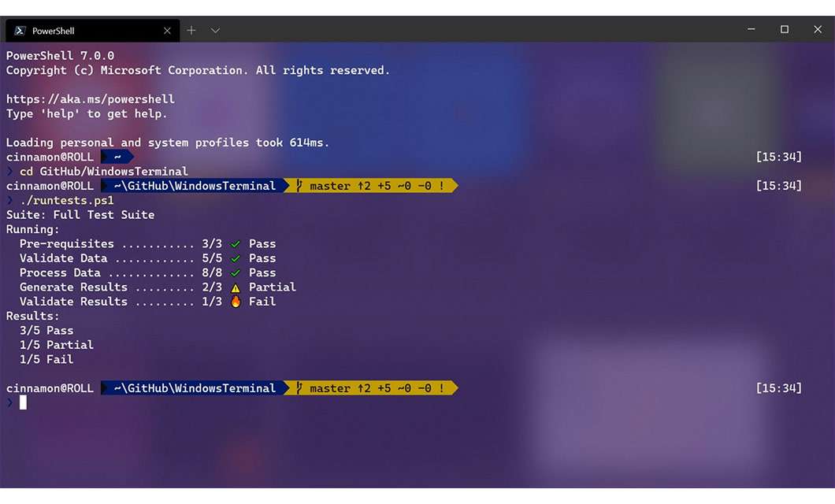
Task: Open a new tab with the plus button
Action: click(x=191, y=31)
